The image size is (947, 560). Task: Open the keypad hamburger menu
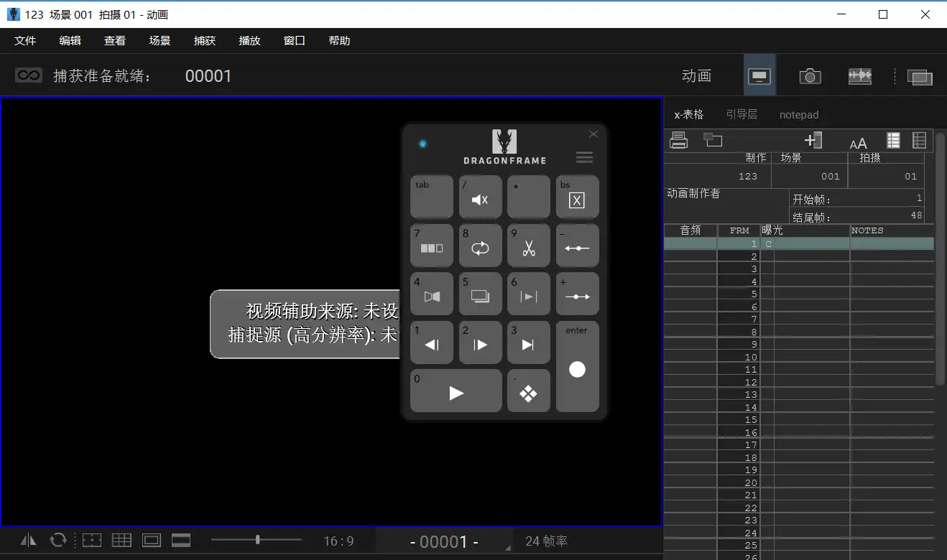[x=584, y=157]
